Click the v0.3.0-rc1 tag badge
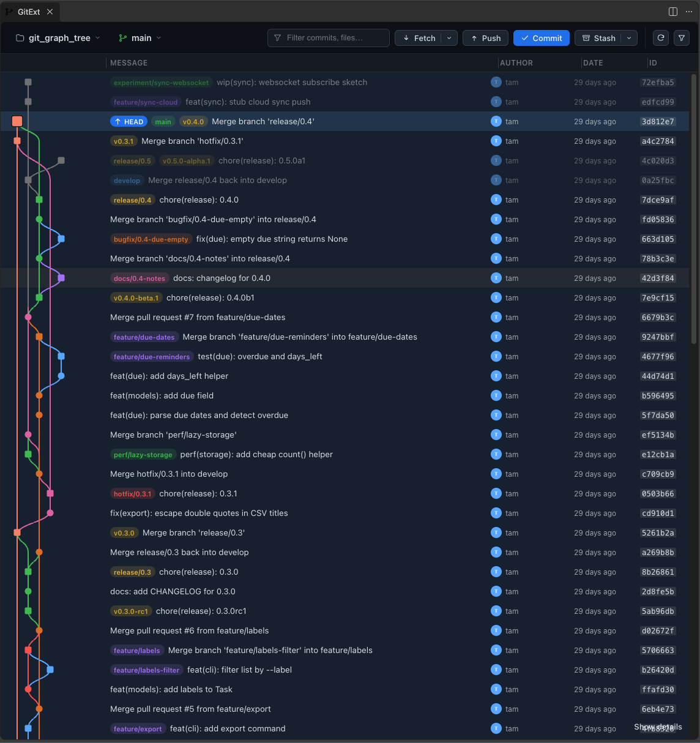Screen dimensions: 700x743 131,611
